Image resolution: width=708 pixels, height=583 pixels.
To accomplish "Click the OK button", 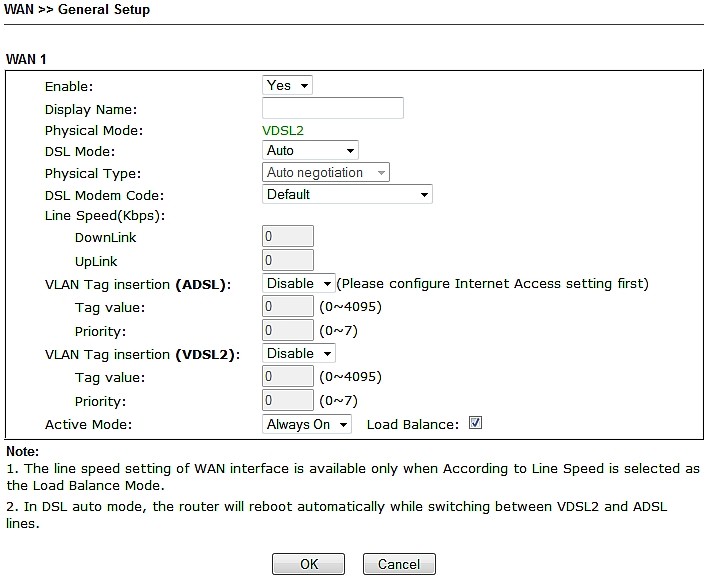I will pos(308,564).
